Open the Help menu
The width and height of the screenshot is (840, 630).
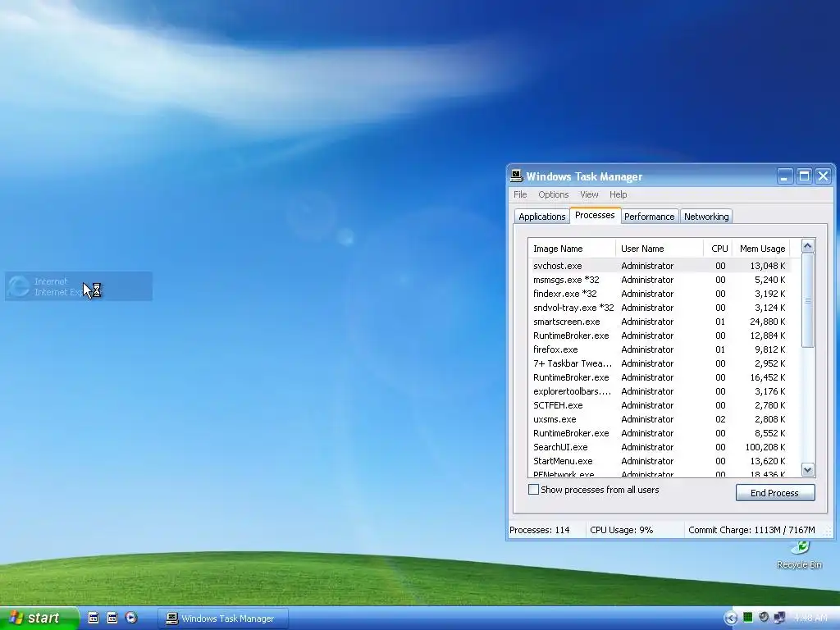pyautogui.click(x=618, y=194)
